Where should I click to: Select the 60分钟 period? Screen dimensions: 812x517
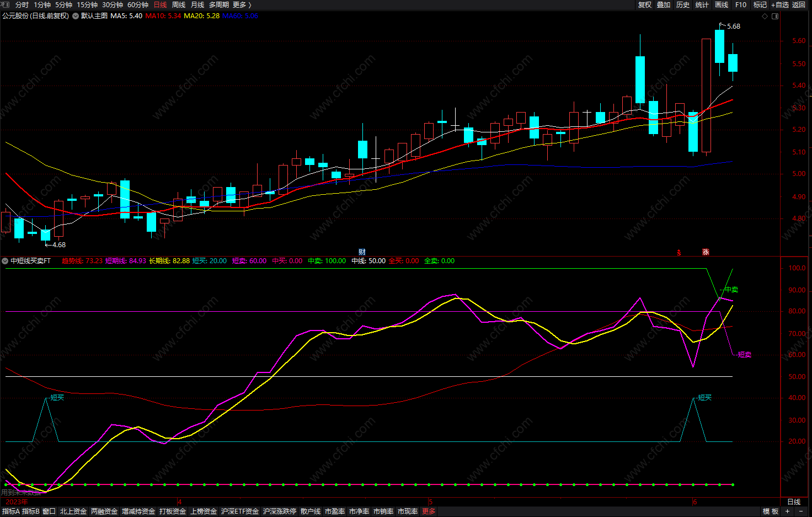[138, 4]
